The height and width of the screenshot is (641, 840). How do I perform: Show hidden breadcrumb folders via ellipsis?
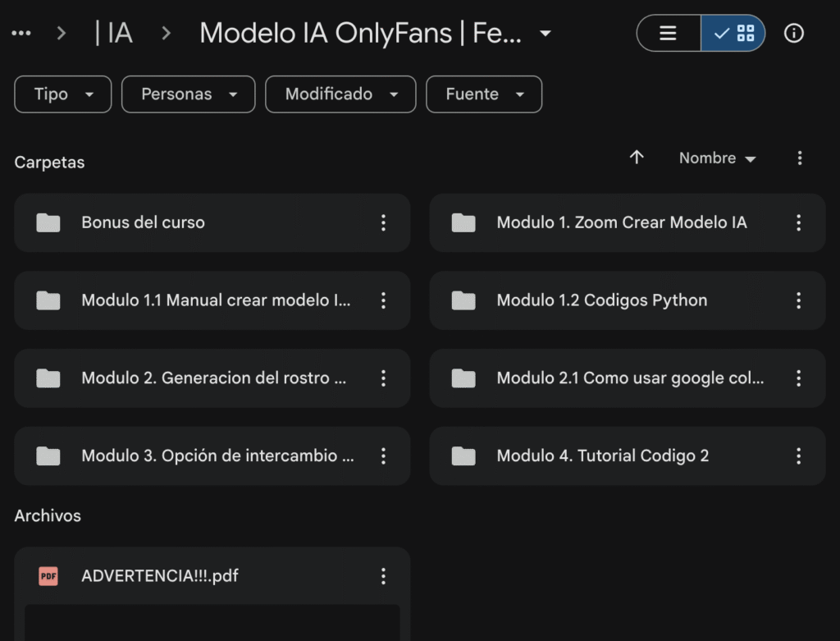coord(21,34)
